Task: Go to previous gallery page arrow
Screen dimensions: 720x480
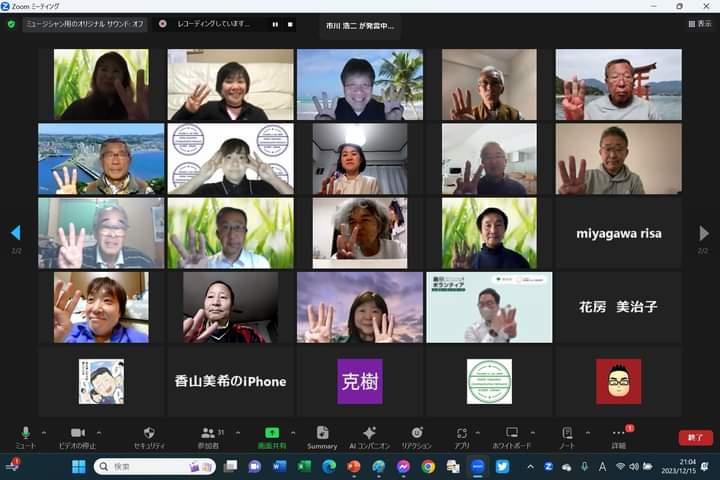Action: pos(15,233)
